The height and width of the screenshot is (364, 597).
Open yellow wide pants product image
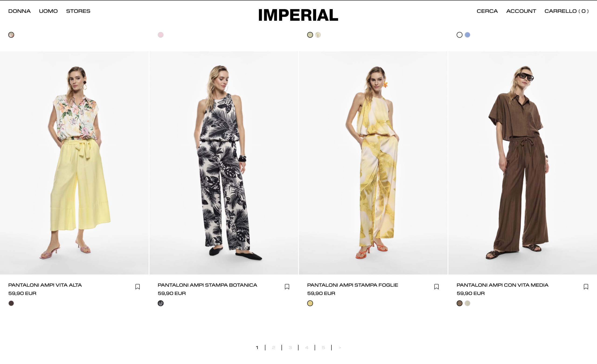point(74,163)
